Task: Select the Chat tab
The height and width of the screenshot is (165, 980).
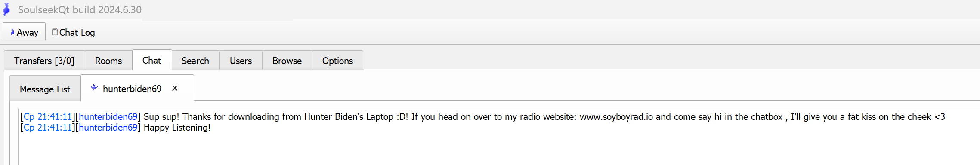Action: point(152,60)
